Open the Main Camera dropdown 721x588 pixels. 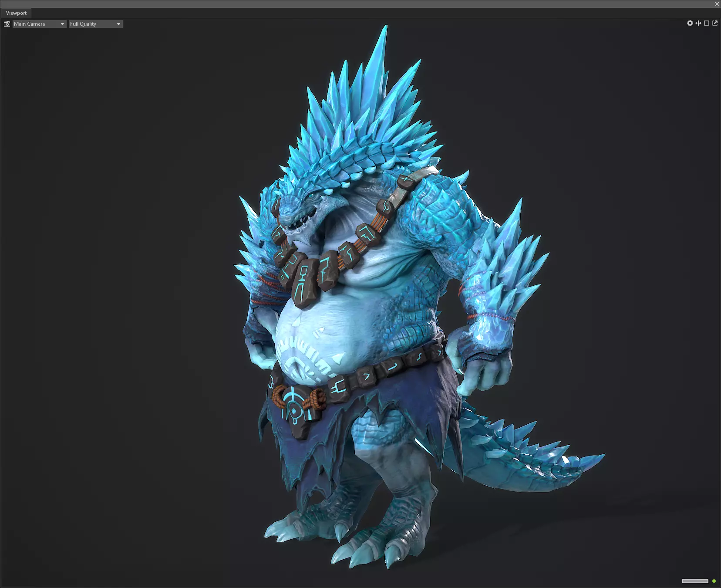(x=39, y=24)
